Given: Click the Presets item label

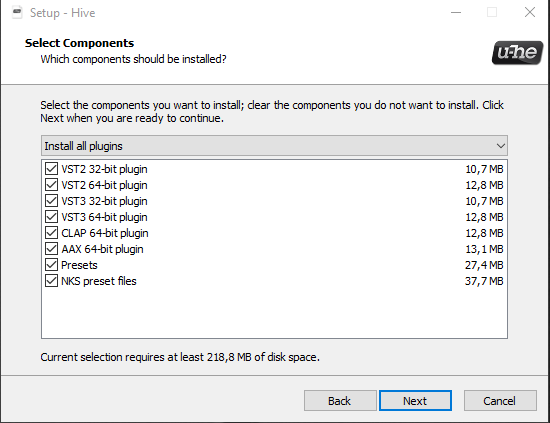Looking at the screenshot, I should (79, 265).
